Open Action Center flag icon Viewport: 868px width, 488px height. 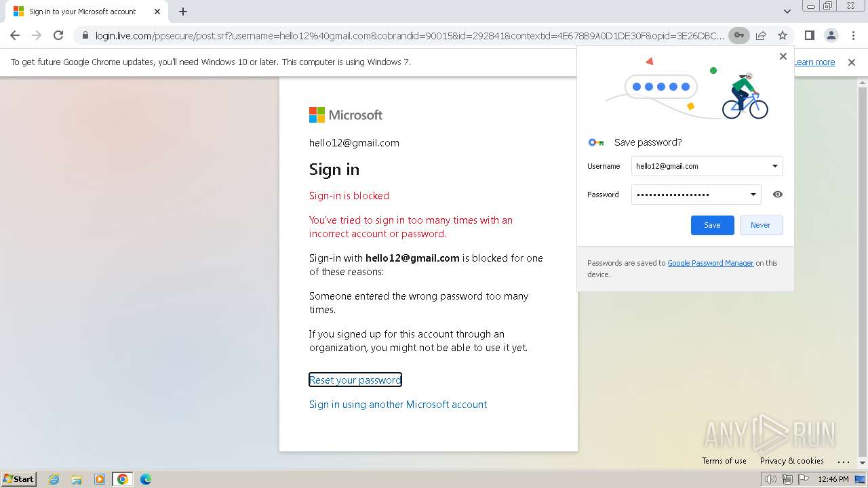coord(802,479)
